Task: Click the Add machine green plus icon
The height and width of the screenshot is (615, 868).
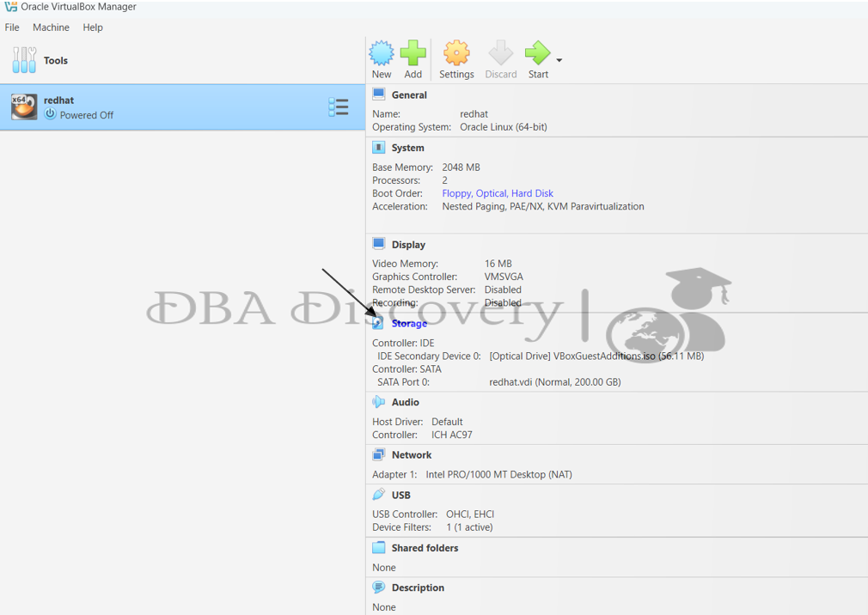Action: click(413, 54)
